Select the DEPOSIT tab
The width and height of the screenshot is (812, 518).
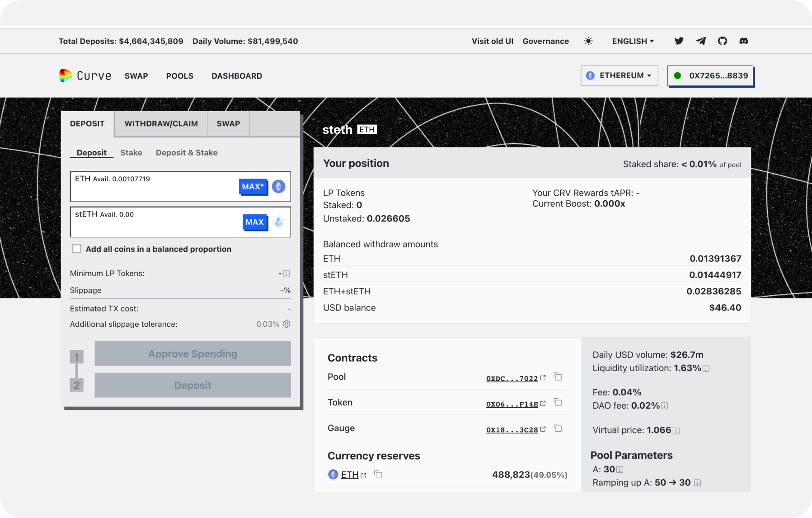(x=87, y=124)
